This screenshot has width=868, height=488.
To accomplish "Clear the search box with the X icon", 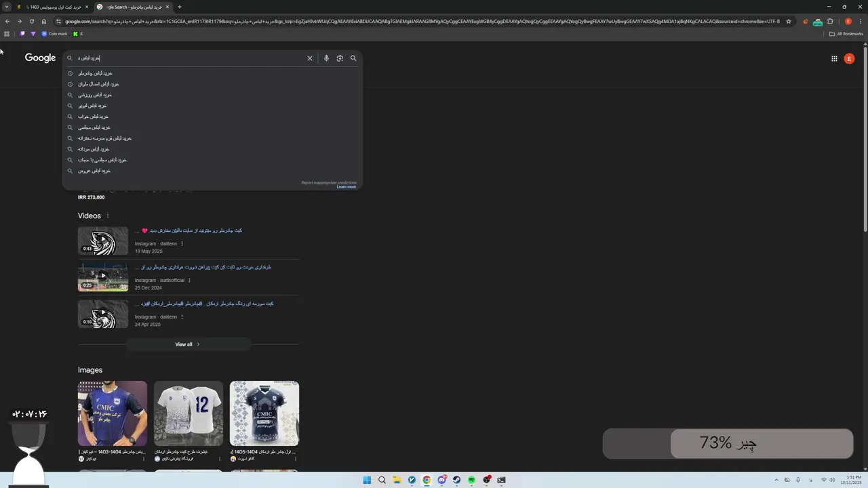I will (310, 58).
